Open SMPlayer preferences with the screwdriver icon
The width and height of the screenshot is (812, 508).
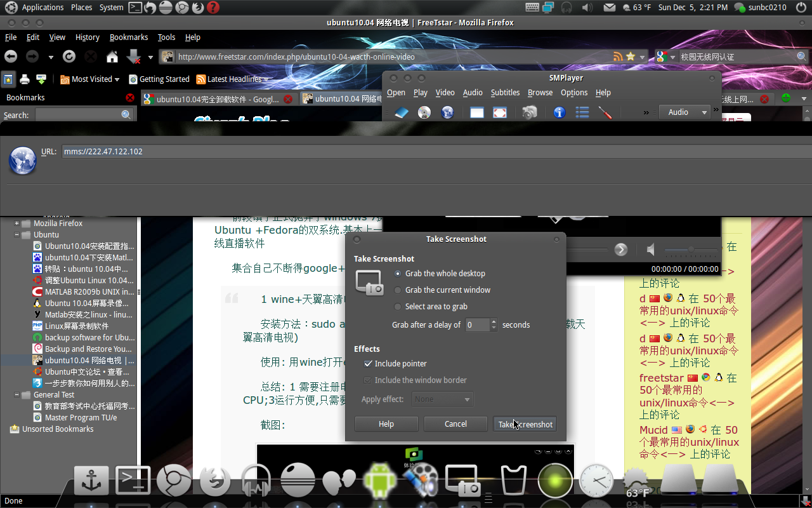point(605,112)
